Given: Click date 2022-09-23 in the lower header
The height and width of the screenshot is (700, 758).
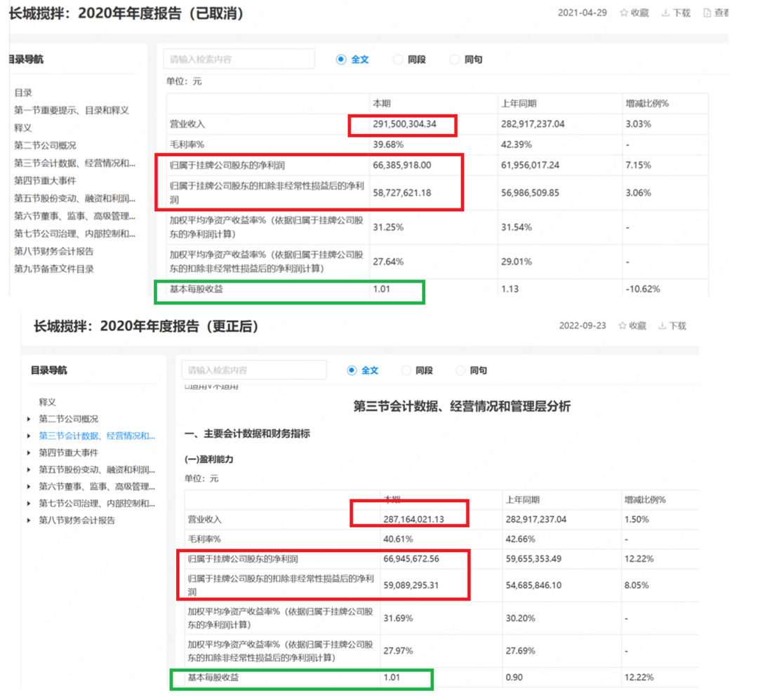Looking at the screenshot, I should [583, 325].
